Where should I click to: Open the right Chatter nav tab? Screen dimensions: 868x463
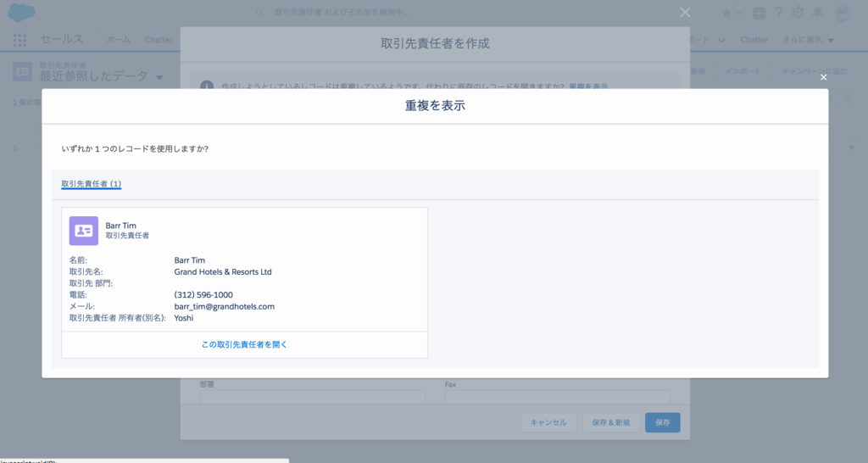(x=754, y=40)
